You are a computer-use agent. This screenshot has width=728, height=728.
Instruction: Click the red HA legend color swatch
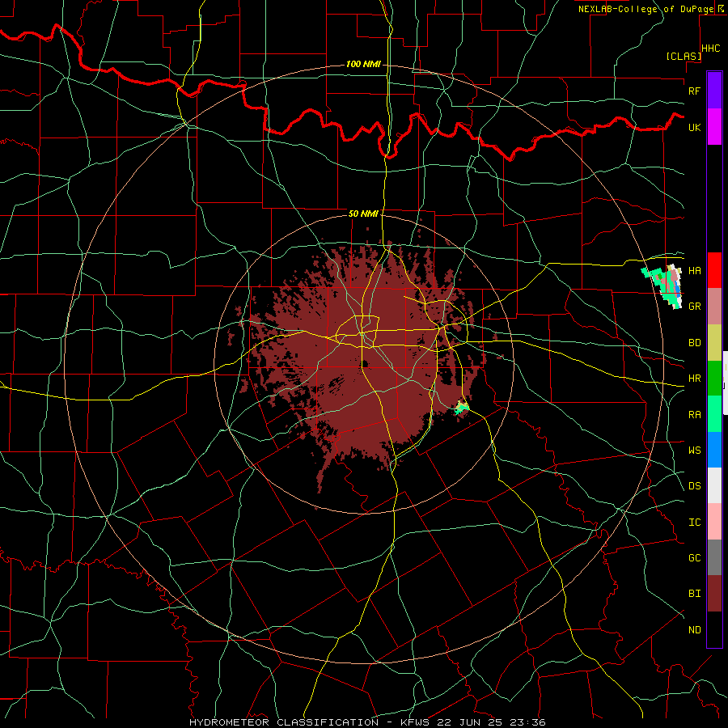click(714, 270)
